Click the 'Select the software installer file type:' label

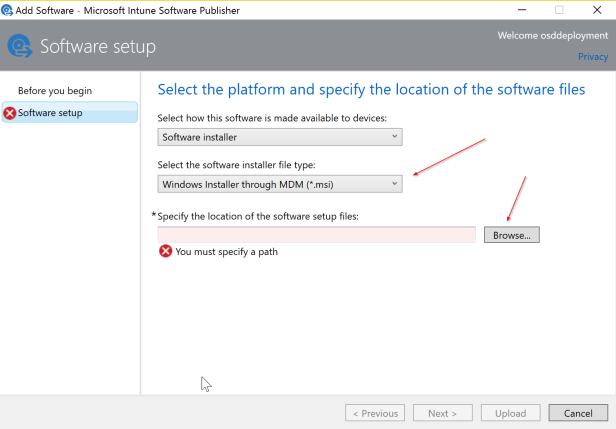[x=236, y=165]
